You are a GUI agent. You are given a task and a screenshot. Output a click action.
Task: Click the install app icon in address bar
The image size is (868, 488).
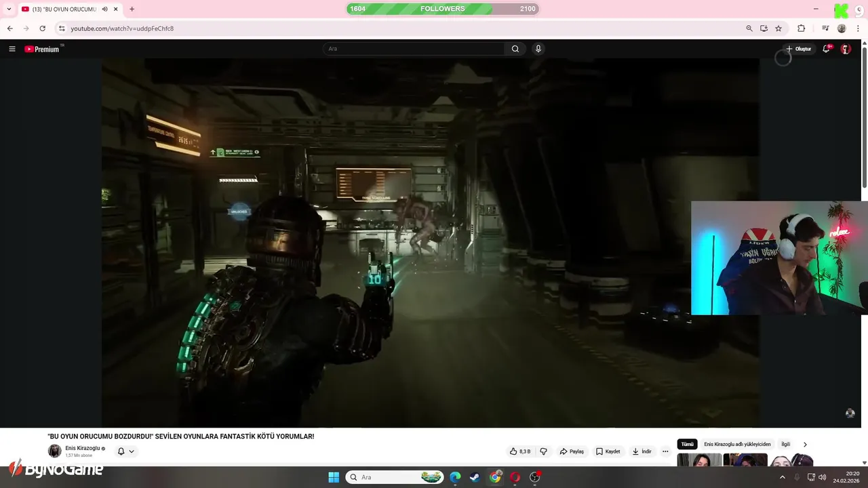[x=764, y=28]
